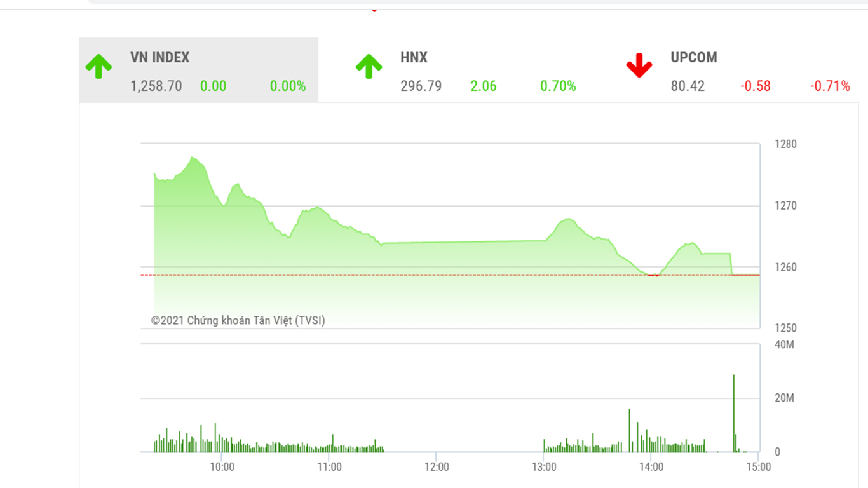Click the HNX value 296.79
The image size is (868, 488).
coord(421,86)
